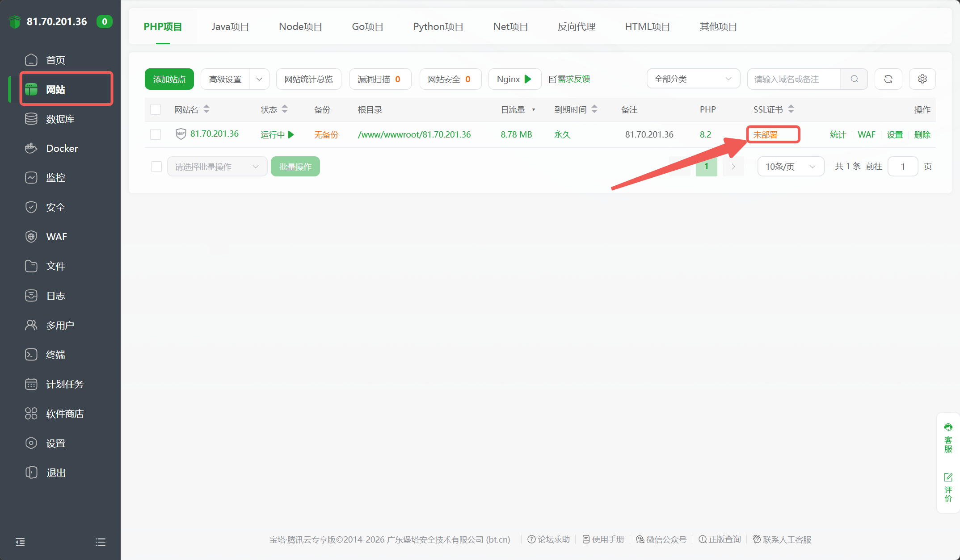This screenshot has width=960, height=560.
Task: Open 软件商店 in the sidebar
Action: [x=64, y=414]
